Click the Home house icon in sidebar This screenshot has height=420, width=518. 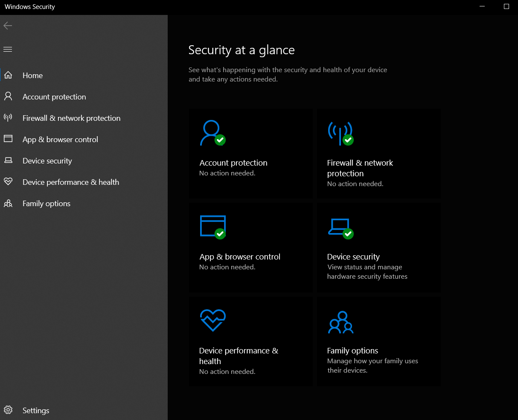click(x=8, y=76)
